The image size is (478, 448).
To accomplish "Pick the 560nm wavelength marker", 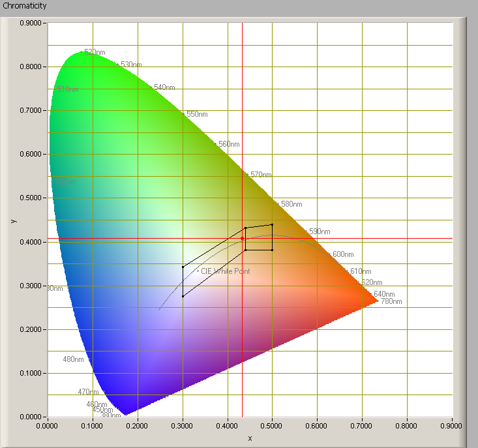I will (229, 144).
